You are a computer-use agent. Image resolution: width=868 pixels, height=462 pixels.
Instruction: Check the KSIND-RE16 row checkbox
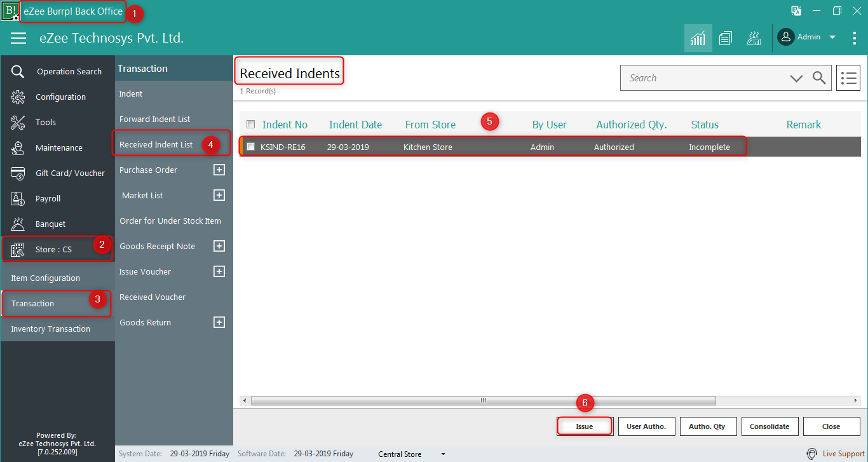(250, 146)
